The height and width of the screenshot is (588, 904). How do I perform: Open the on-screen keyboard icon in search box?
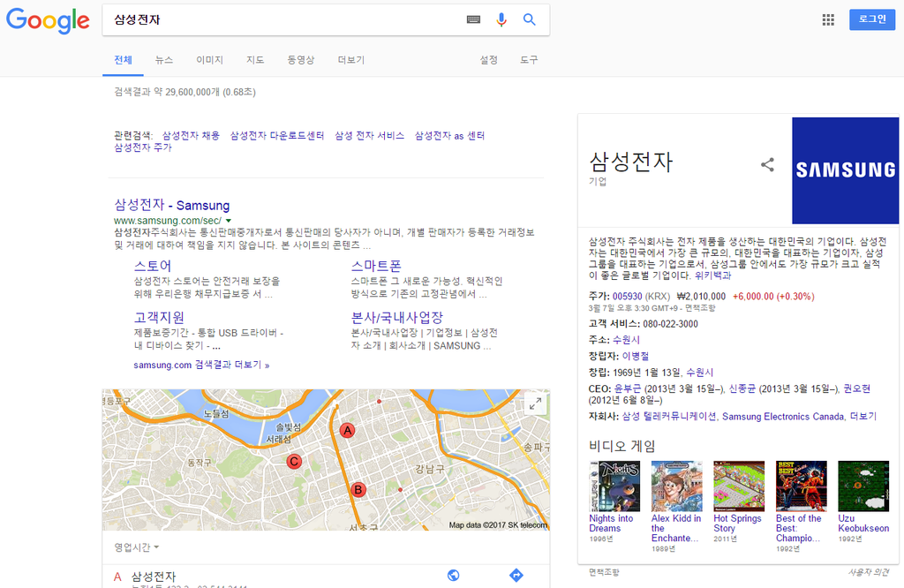click(x=473, y=19)
